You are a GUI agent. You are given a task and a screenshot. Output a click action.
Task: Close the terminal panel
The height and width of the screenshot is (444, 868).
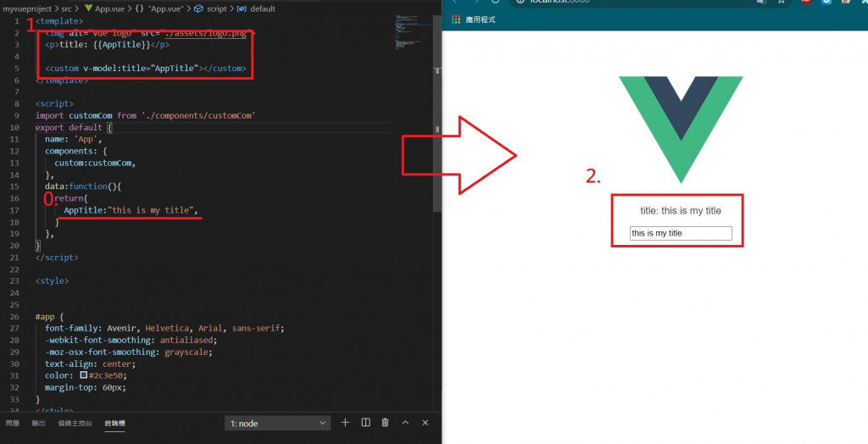click(x=426, y=423)
